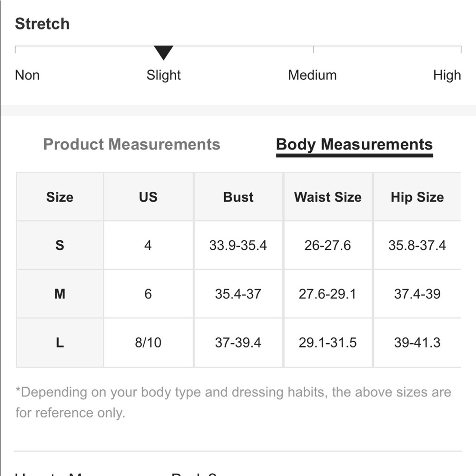
Task: Click the High stretch label
Action: (447, 75)
